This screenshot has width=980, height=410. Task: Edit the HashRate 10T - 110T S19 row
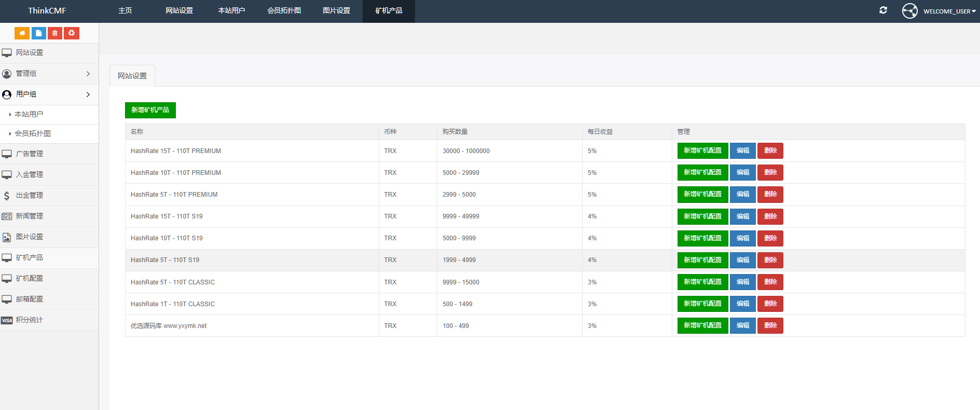743,238
